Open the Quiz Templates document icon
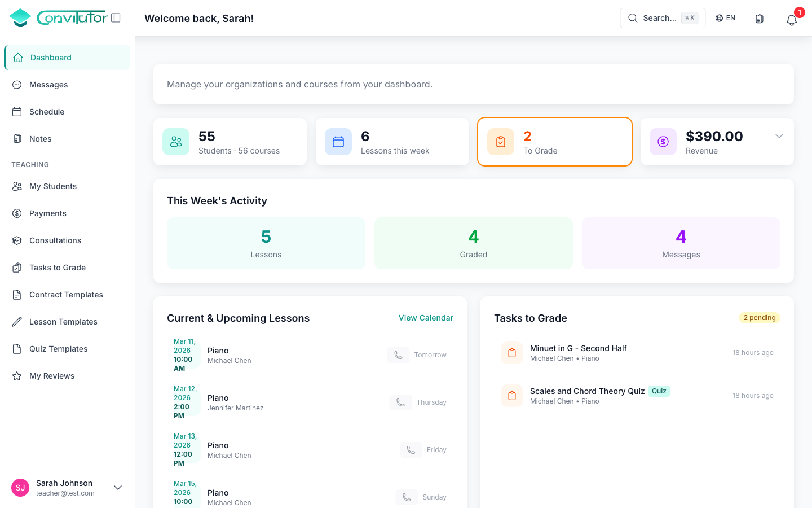The height and width of the screenshot is (508, 812). [x=18, y=349]
